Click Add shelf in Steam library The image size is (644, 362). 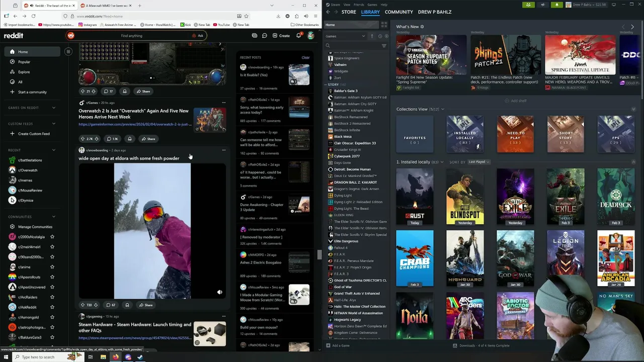click(x=516, y=101)
